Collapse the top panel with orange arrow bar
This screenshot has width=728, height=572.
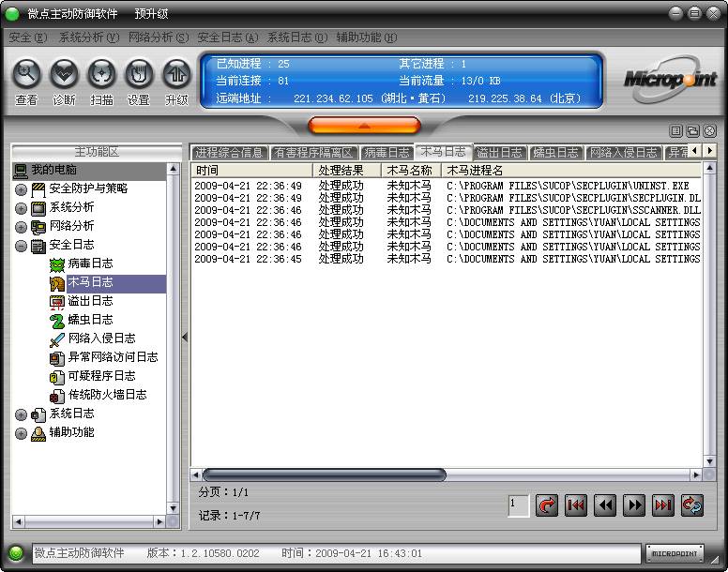(364, 126)
